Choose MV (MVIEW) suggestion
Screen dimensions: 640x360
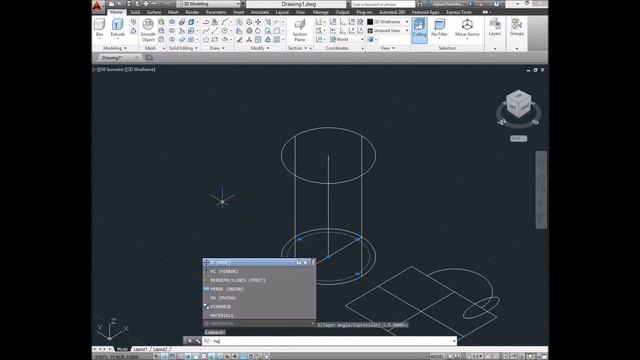click(x=259, y=298)
